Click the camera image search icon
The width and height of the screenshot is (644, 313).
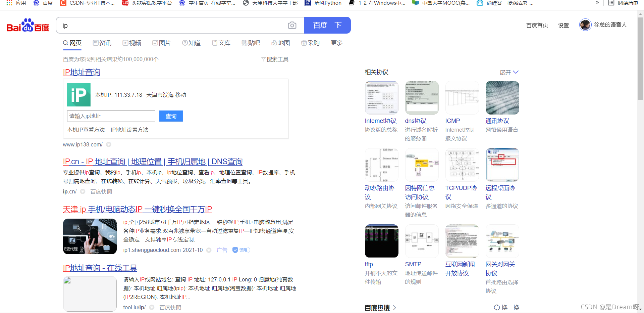coord(292,26)
